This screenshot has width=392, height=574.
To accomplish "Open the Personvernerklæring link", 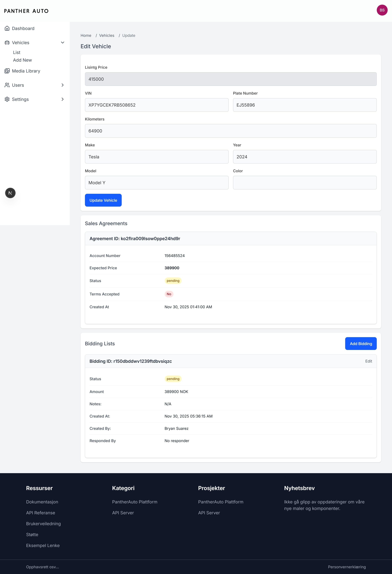I will coord(347,567).
